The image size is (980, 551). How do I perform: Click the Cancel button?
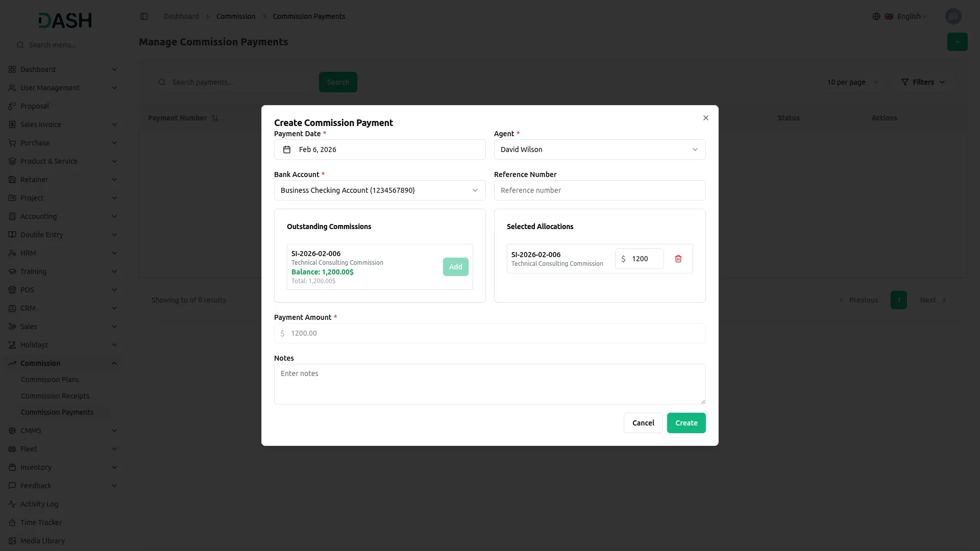[x=643, y=423]
